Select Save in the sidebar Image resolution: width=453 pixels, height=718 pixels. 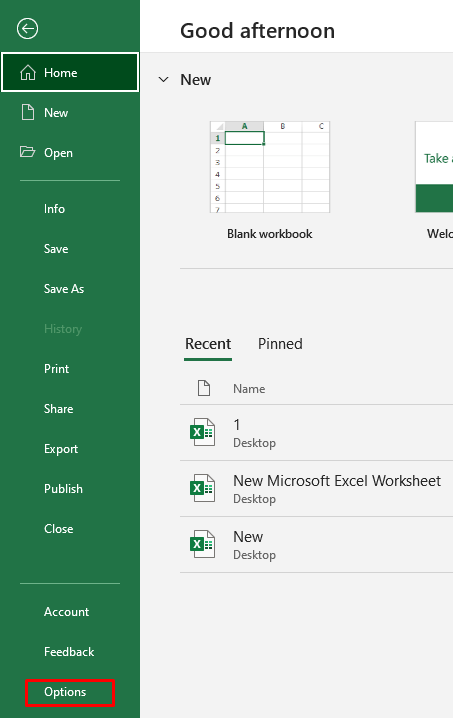56,249
